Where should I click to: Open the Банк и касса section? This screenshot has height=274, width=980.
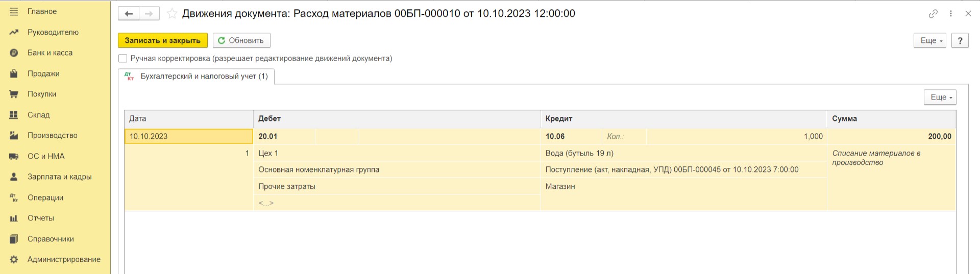[x=50, y=53]
